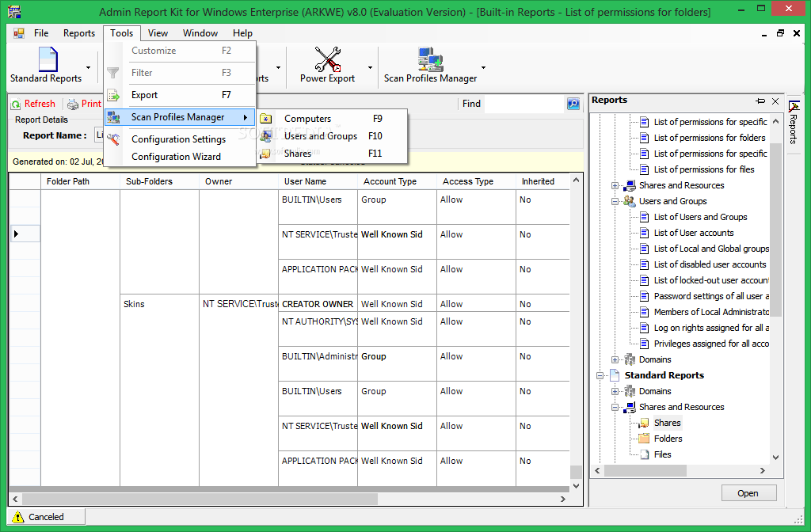Click the Folder Path column header

[80, 181]
